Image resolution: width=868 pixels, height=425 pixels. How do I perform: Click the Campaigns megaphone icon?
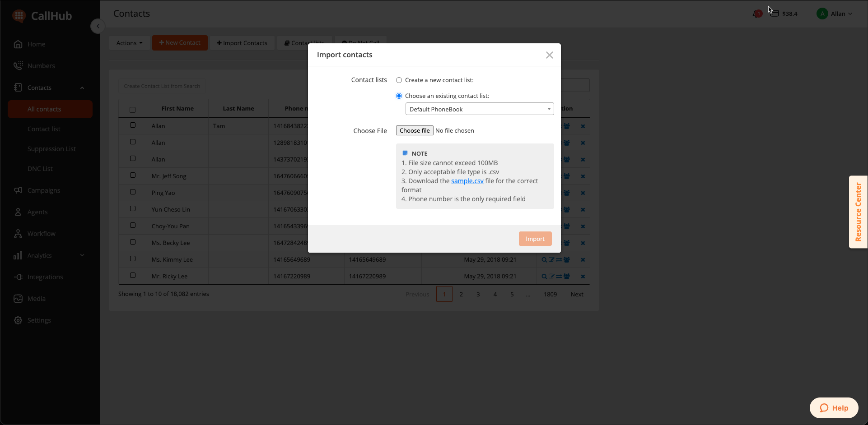click(18, 190)
